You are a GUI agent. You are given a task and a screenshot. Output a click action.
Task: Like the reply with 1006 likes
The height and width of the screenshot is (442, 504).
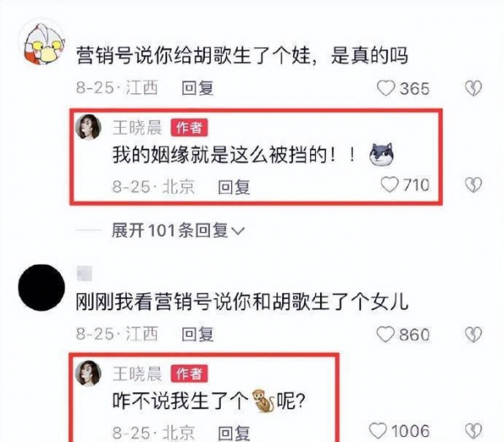pyautogui.click(x=378, y=431)
